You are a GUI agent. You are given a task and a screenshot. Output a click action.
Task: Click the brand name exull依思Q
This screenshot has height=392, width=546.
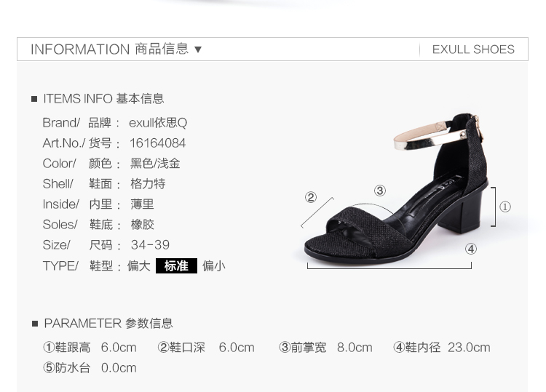[x=158, y=123]
